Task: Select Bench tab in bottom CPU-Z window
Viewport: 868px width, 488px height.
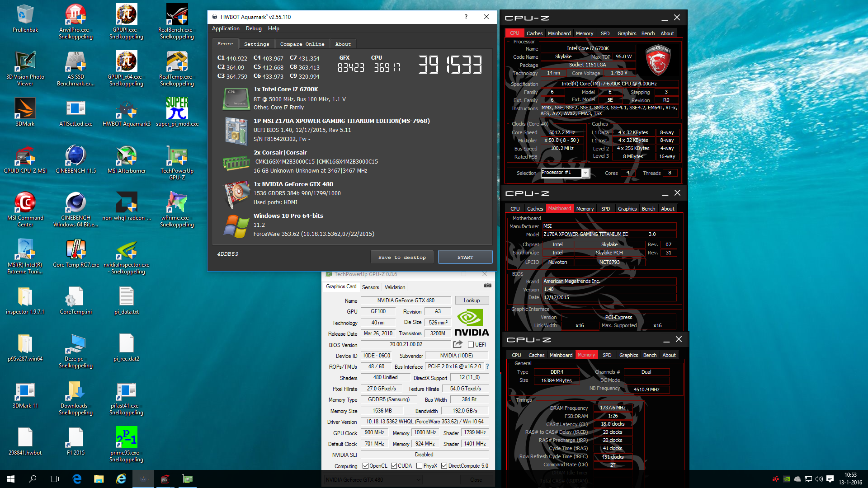Action: 650,355
